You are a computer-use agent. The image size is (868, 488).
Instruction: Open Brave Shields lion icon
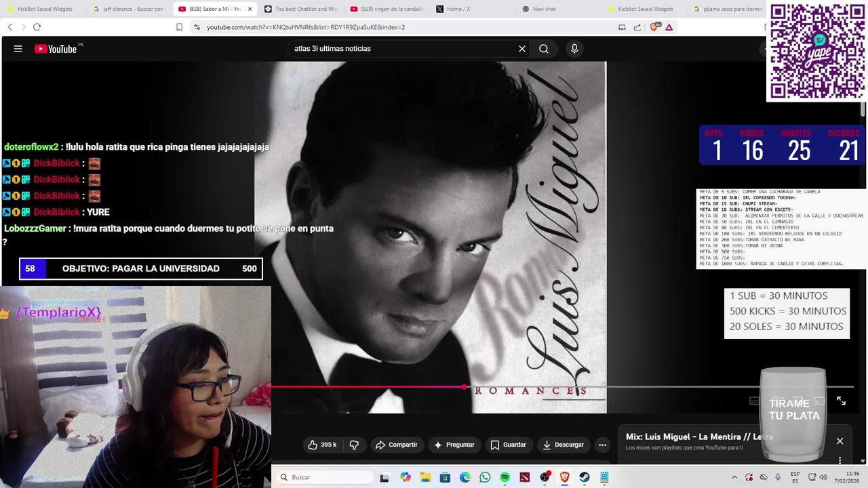point(654,27)
